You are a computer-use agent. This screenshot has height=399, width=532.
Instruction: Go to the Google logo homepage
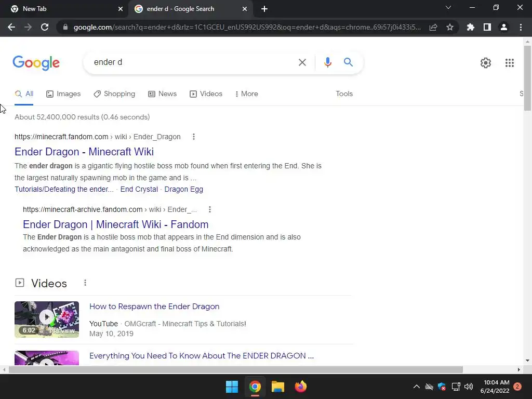pyautogui.click(x=36, y=63)
